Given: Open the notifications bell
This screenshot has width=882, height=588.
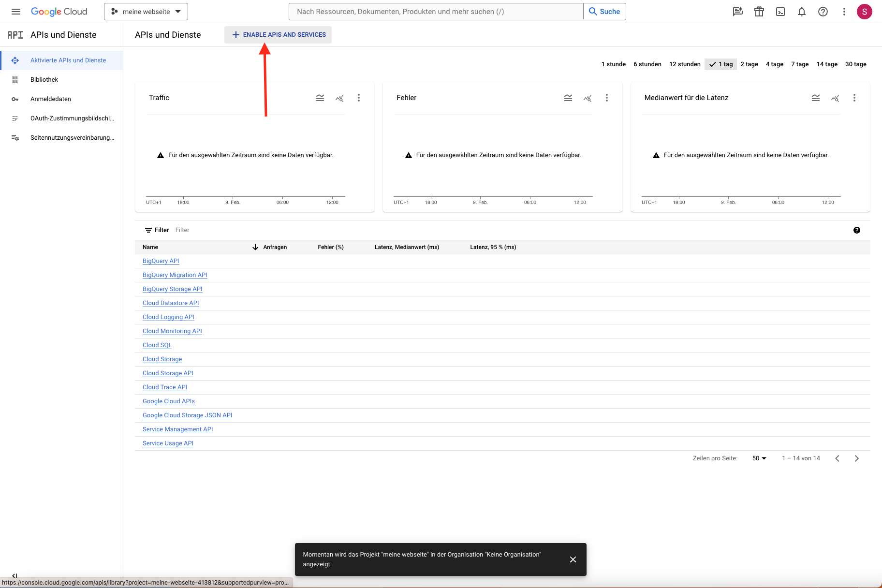Looking at the screenshot, I should point(802,12).
